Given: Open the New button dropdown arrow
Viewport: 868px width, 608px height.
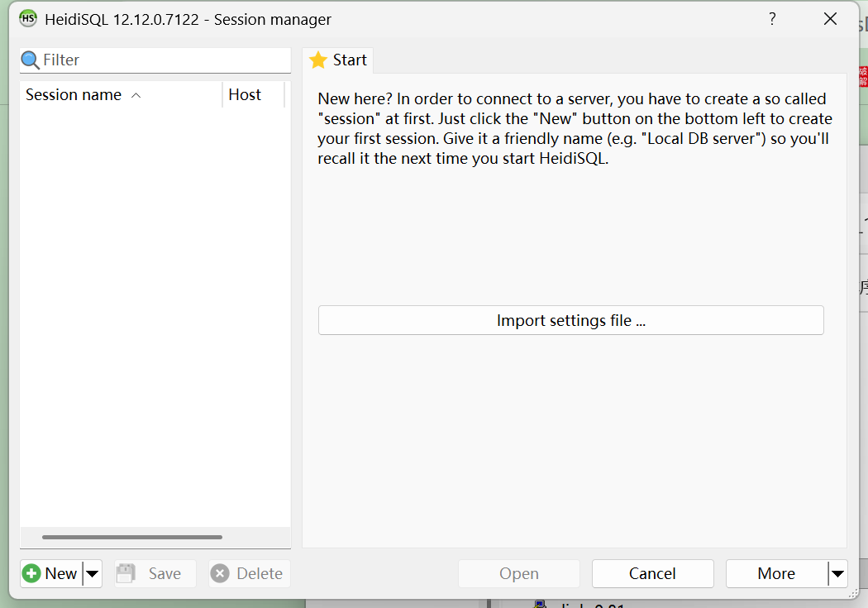Looking at the screenshot, I should pyautogui.click(x=92, y=572).
